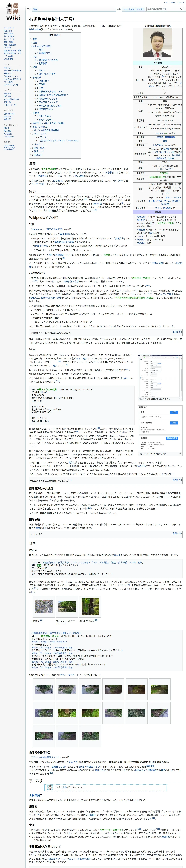The width and height of the screenshot is (186, 868).
Task: Click the small image in 加筆 notice box
Action: pos(50,787)
